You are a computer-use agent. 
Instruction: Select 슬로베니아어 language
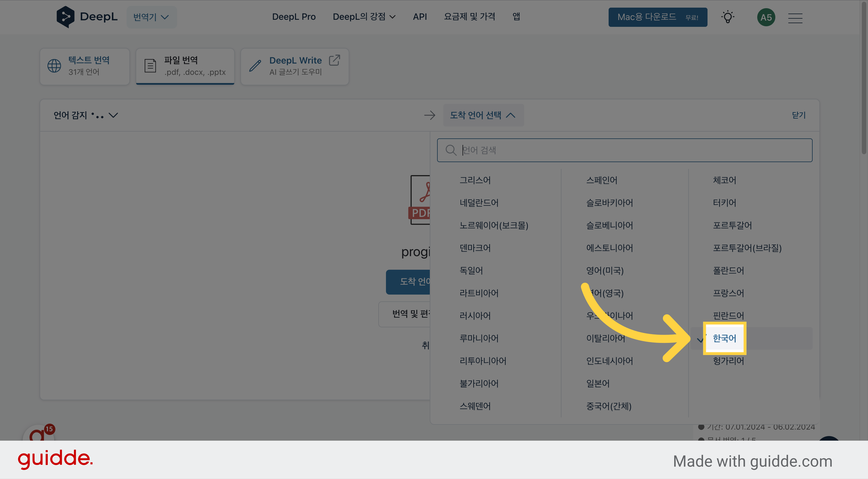(609, 225)
